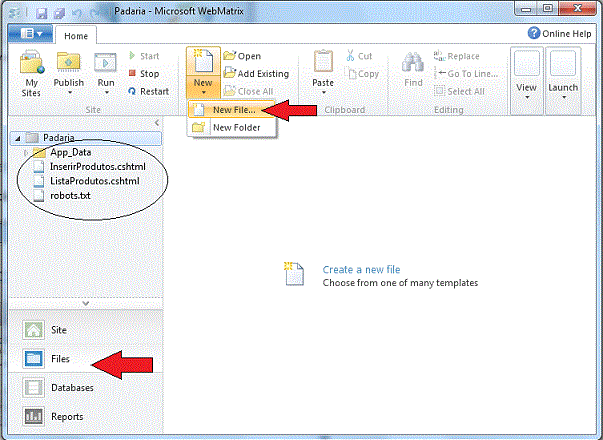The width and height of the screenshot is (603, 440).
Task: Click the New file ribbon icon
Action: (203, 62)
